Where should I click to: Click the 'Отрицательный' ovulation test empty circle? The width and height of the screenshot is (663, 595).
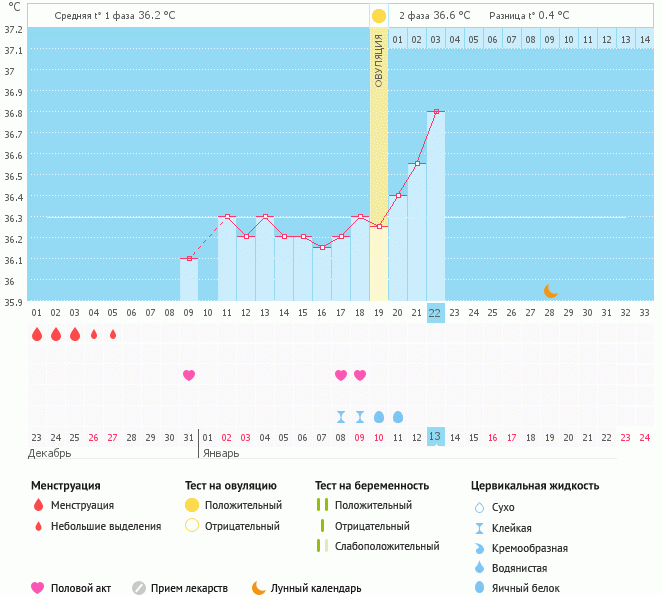(192, 526)
